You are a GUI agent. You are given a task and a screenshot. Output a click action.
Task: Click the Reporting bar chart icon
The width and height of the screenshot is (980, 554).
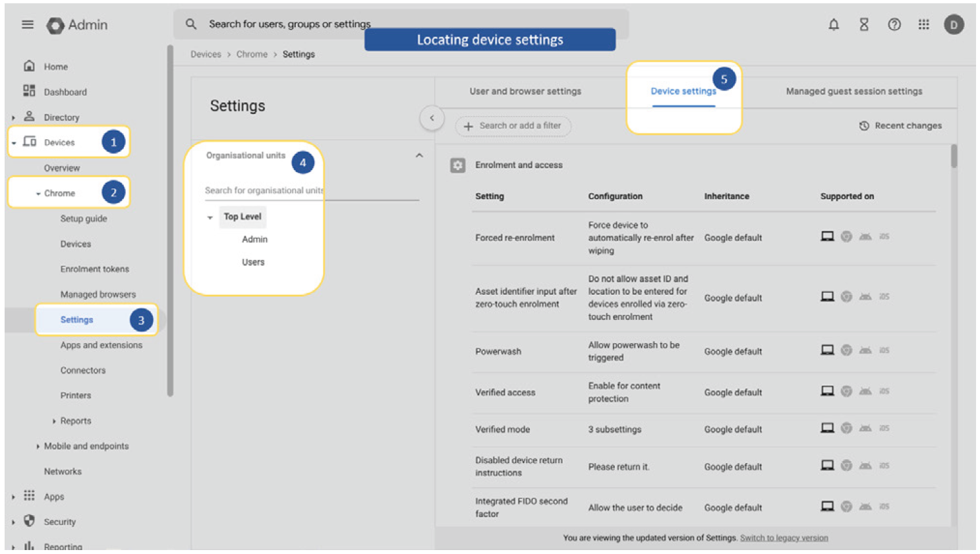[29, 546]
